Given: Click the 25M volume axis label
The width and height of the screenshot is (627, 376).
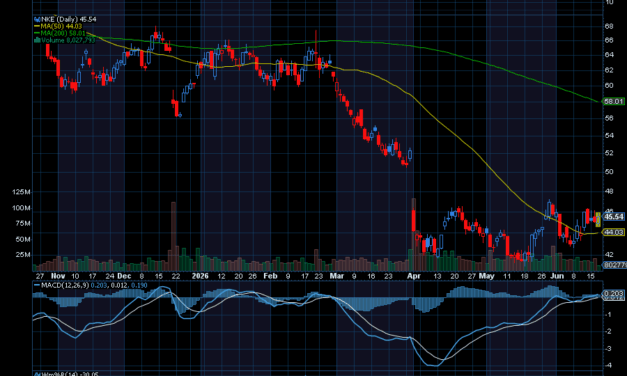Looking at the screenshot, I should tap(23, 255).
